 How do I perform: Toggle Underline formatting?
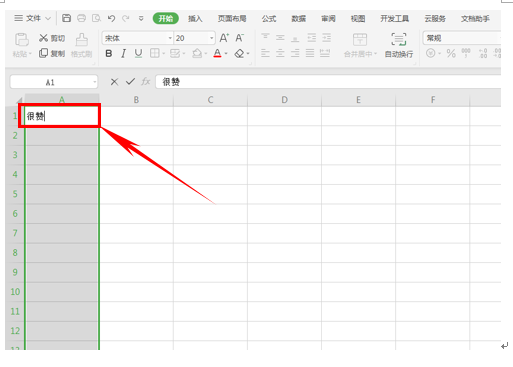point(138,53)
